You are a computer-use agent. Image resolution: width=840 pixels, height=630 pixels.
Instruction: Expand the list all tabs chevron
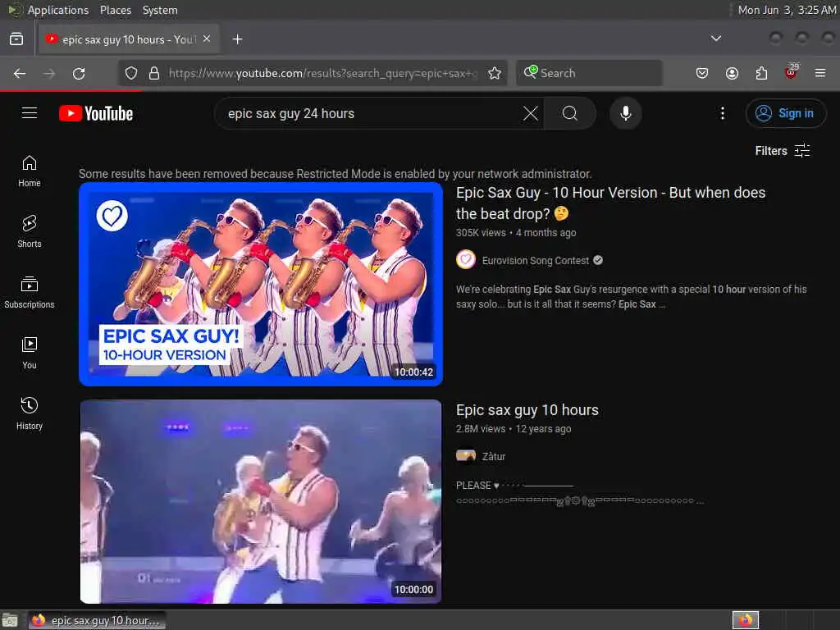click(x=715, y=39)
